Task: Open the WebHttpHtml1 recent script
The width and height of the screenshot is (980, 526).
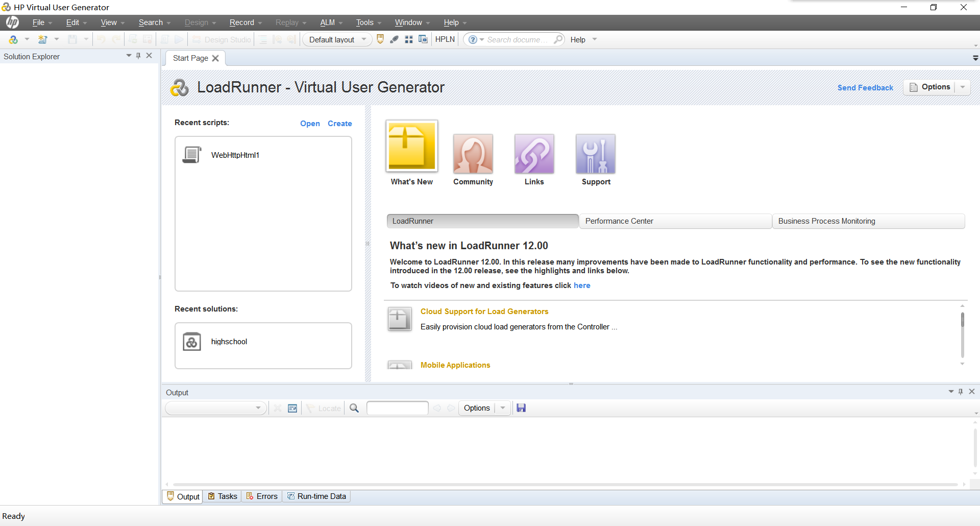Action: [235, 155]
